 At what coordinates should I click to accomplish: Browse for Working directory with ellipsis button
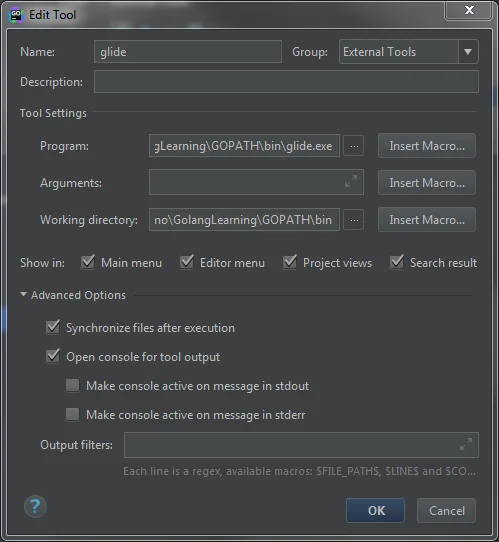coord(354,220)
